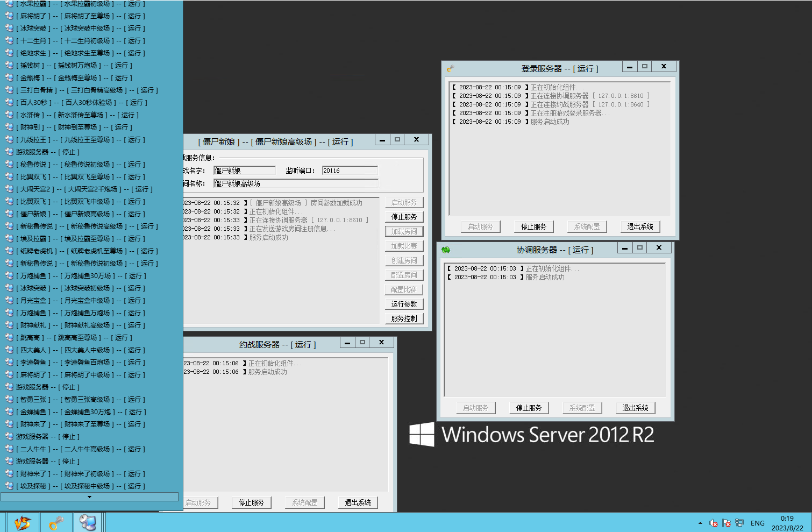
Task: Click the key icon in 登录服务器 title bar
Action: click(x=451, y=68)
